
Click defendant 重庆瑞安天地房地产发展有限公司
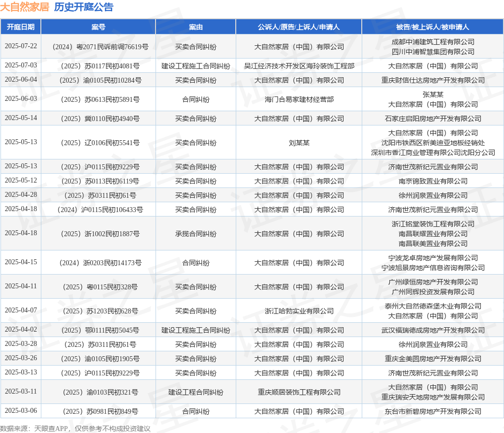(x=433, y=397)
